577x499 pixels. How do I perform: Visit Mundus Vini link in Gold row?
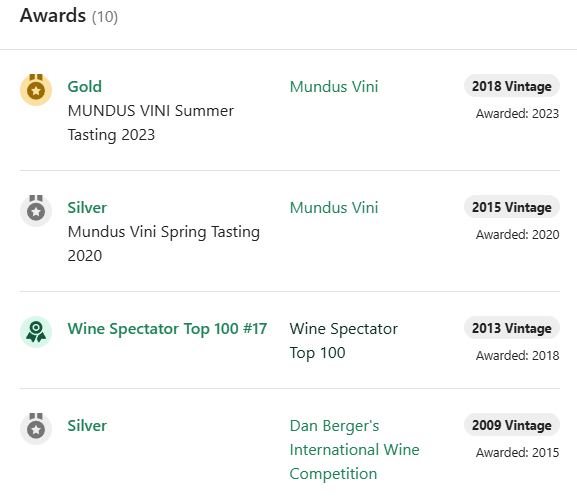pyautogui.click(x=334, y=87)
